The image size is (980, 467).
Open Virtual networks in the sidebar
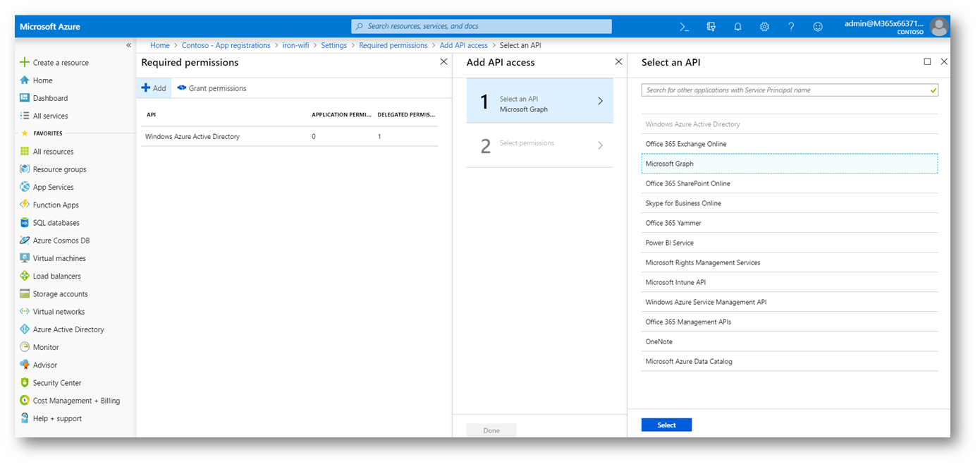click(x=52, y=312)
